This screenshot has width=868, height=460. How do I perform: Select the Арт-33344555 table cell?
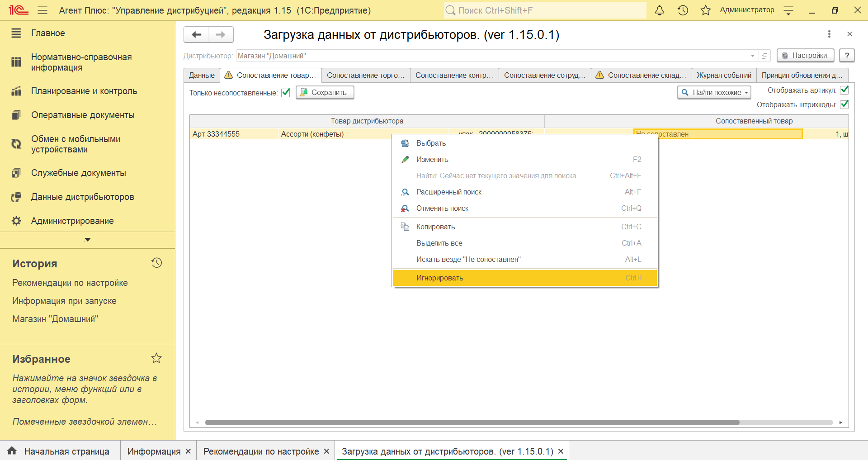coord(234,134)
